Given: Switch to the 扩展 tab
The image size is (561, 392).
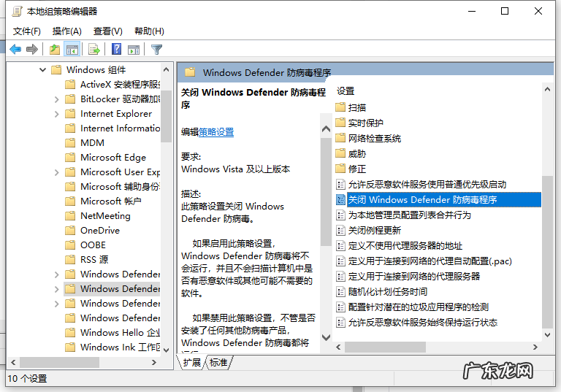Looking at the screenshot, I should pos(192,362).
